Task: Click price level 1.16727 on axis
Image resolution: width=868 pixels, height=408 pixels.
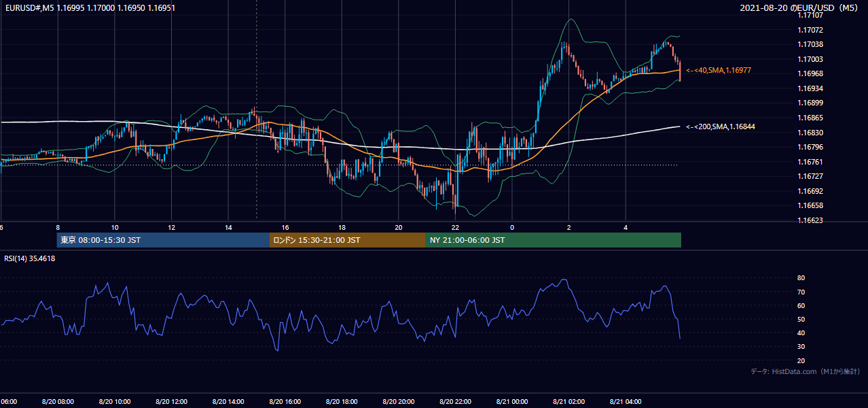Action: point(810,176)
